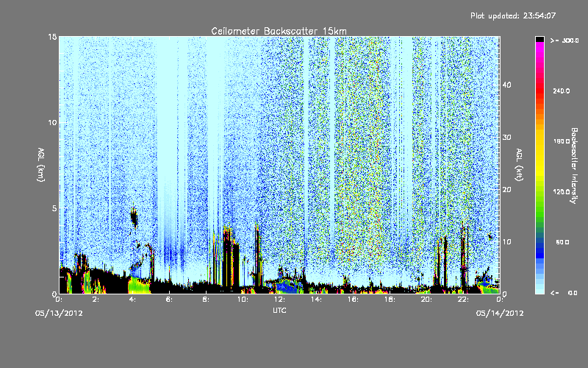Click the '4:' hour tick on the UTC axis

pos(132,300)
